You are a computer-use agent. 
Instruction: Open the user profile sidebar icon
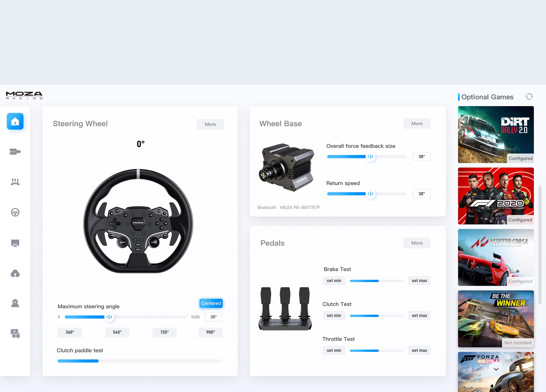pos(15,303)
